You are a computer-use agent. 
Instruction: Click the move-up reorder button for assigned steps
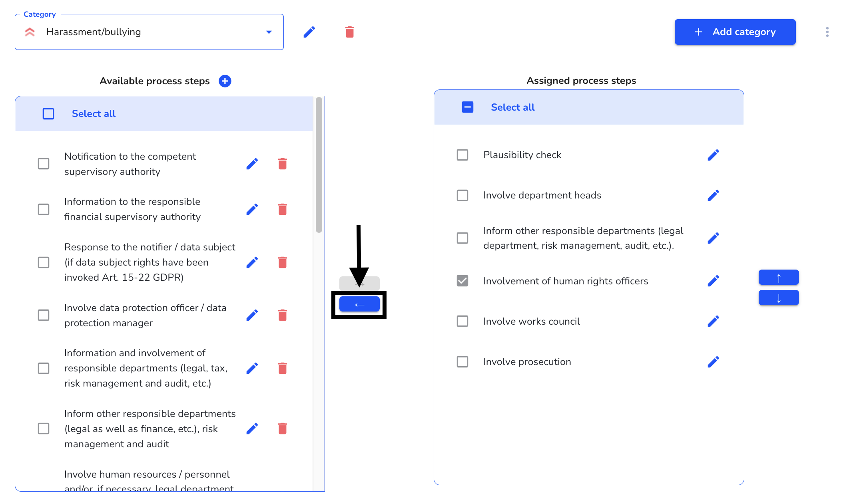(779, 277)
